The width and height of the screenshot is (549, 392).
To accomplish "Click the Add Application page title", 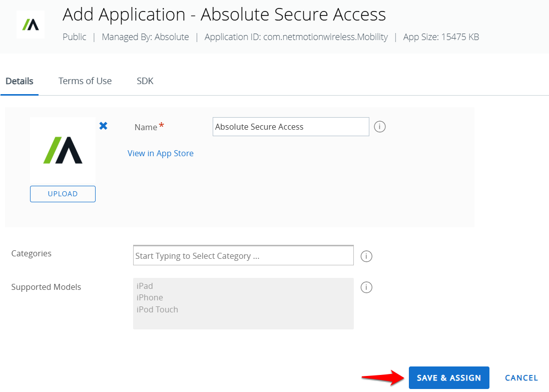I will [224, 15].
